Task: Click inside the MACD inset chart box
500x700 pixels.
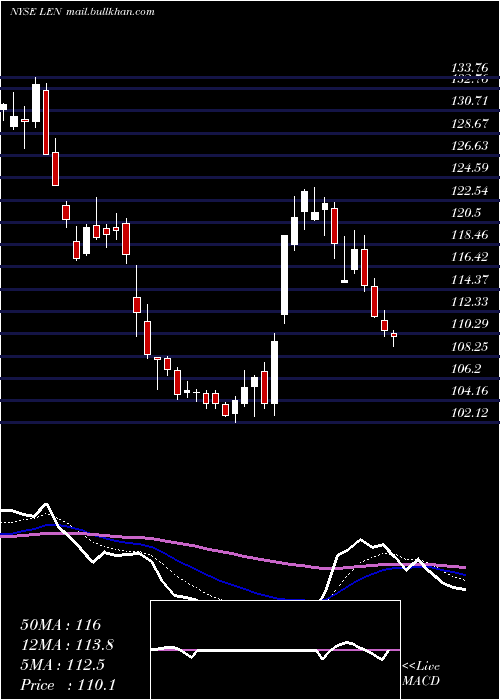Action: click(275, 650)
